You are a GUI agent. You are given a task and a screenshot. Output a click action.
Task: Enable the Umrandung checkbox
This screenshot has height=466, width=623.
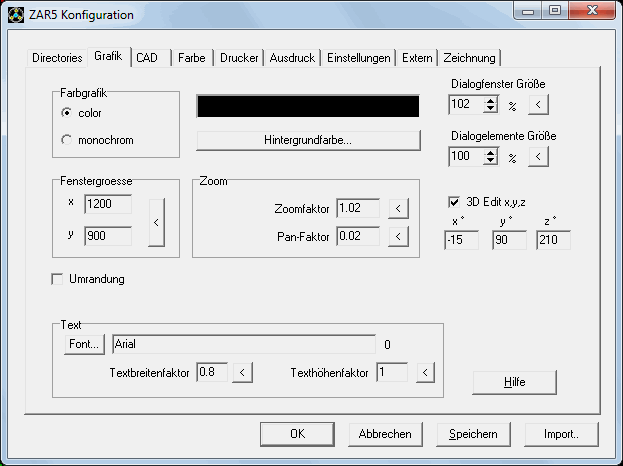click(57, 279)
